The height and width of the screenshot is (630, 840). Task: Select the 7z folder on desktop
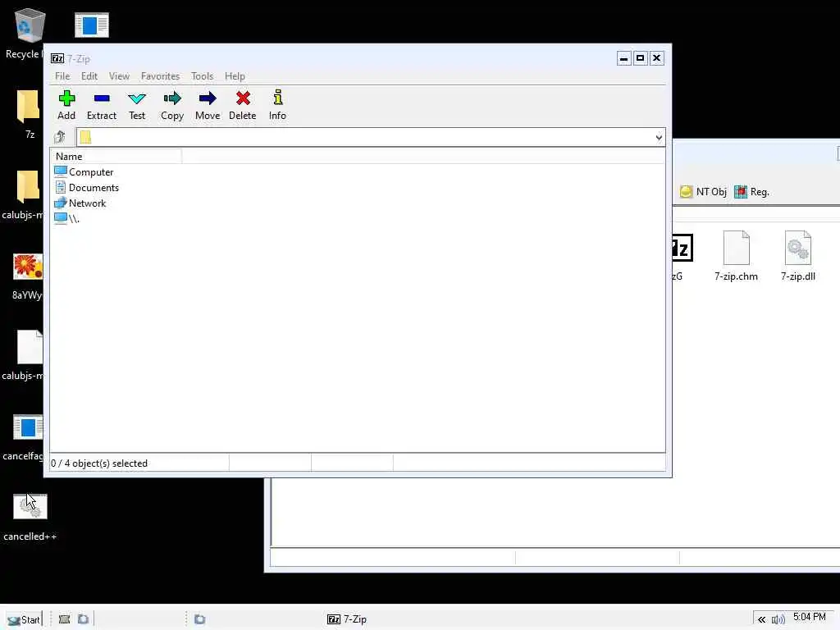[x=29, y=106]
